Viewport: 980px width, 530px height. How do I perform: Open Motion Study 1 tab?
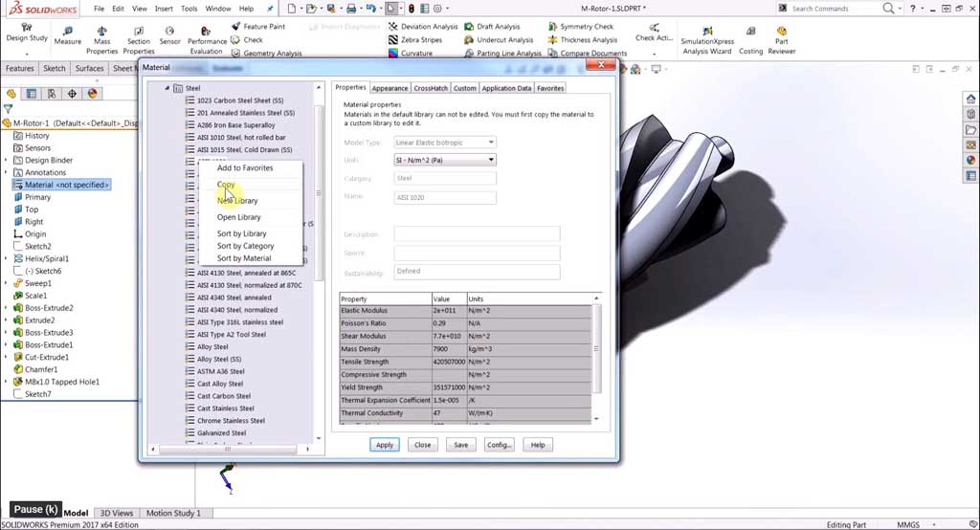pyautogui.click(x=173, y=513)
